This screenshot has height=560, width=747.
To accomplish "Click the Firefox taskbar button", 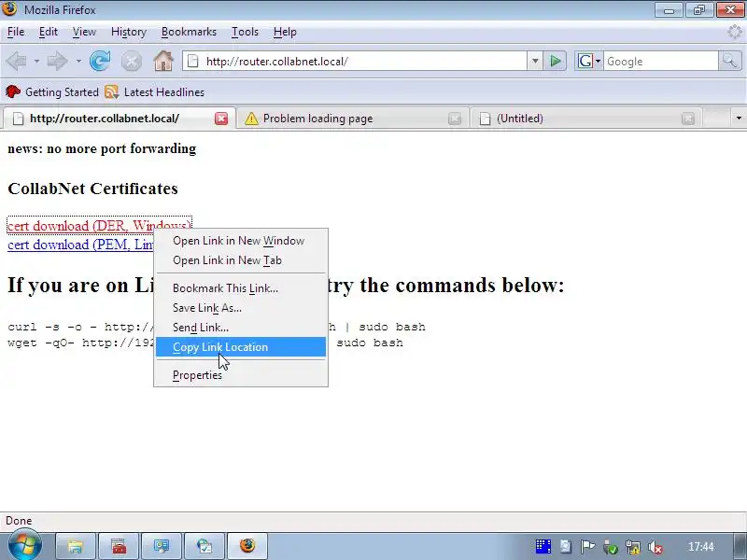I will tap(247, 546).
